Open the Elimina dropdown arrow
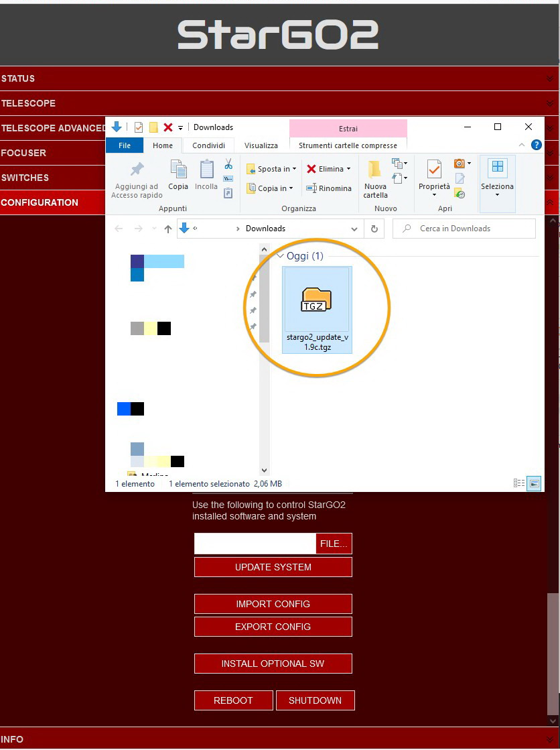The image size is (560, 750). point(348,169)
